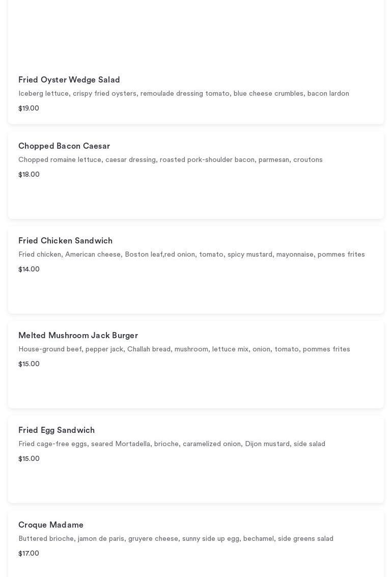Click the $18.00 price under Bacon Caesar
The height and width of the screenshot is (577, 392).
point(29,175)
